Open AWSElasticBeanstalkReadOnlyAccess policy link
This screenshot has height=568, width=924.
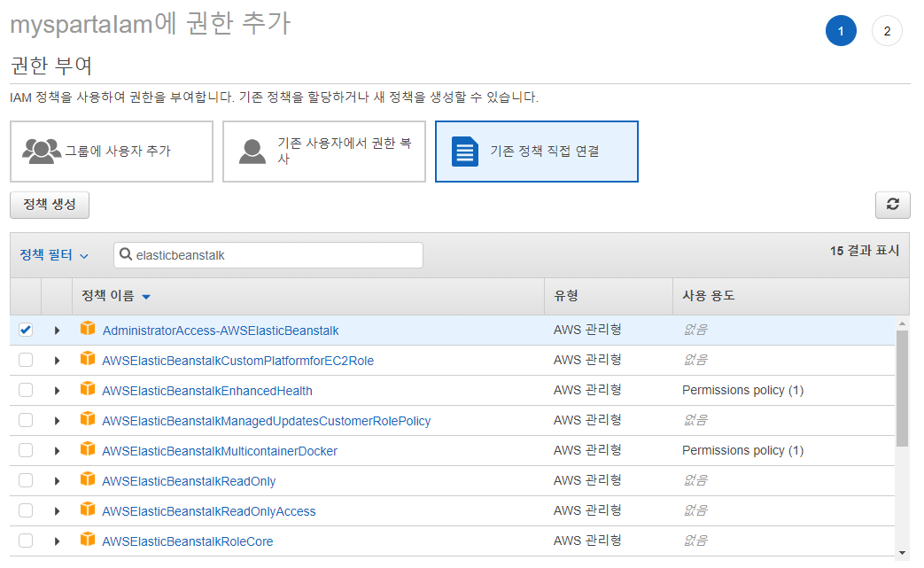(208, 511)
